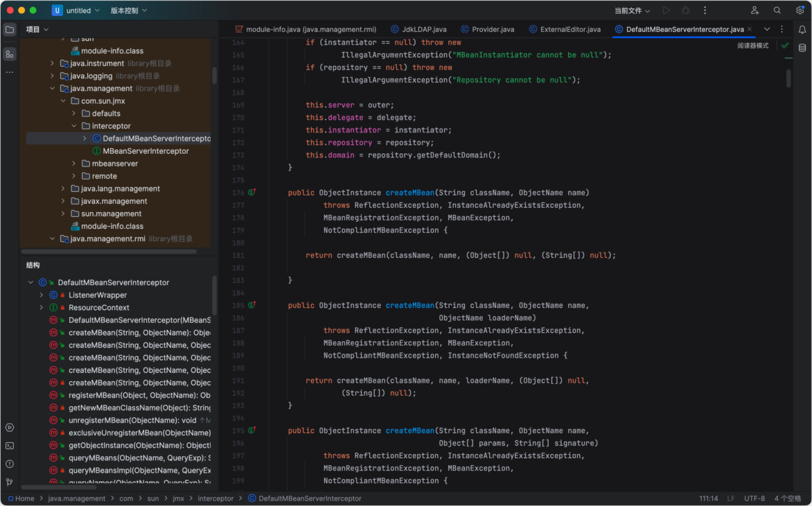Expand the defaults folder
Viewport: 812px width, 506px height.
pos(74,114)
